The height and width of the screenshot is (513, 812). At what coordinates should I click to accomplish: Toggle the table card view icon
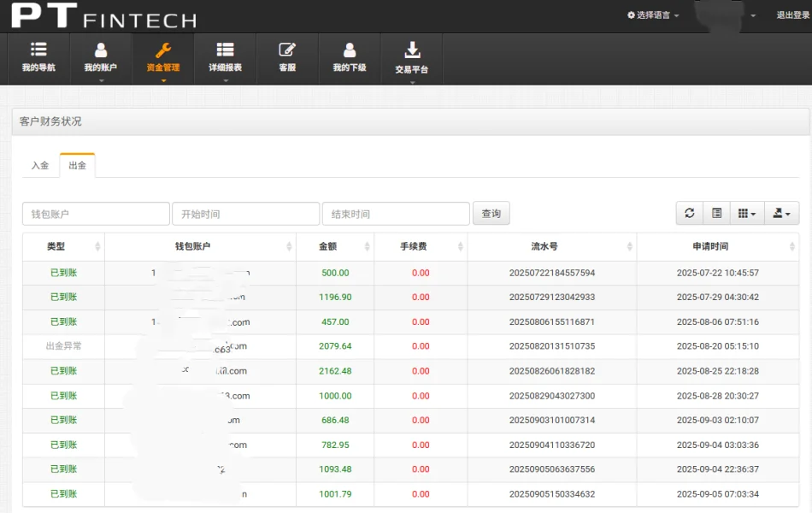[717, 214]
